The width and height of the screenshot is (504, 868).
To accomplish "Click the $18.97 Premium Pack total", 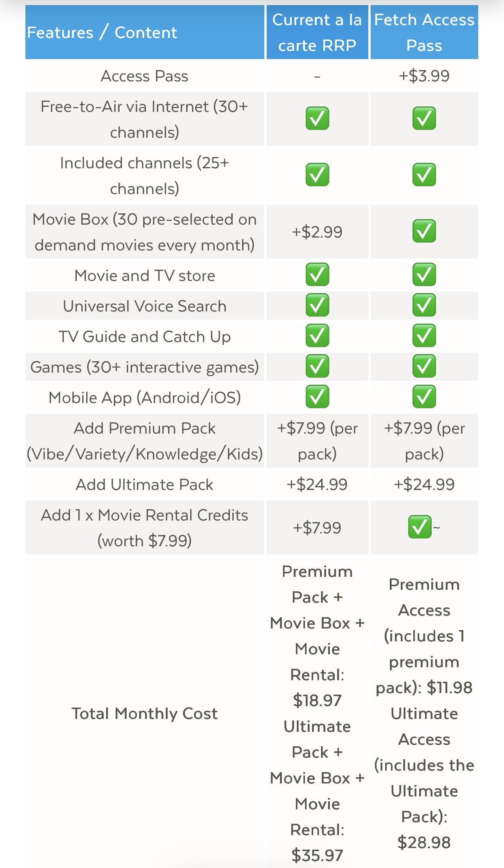I will [x=317, y=701].
